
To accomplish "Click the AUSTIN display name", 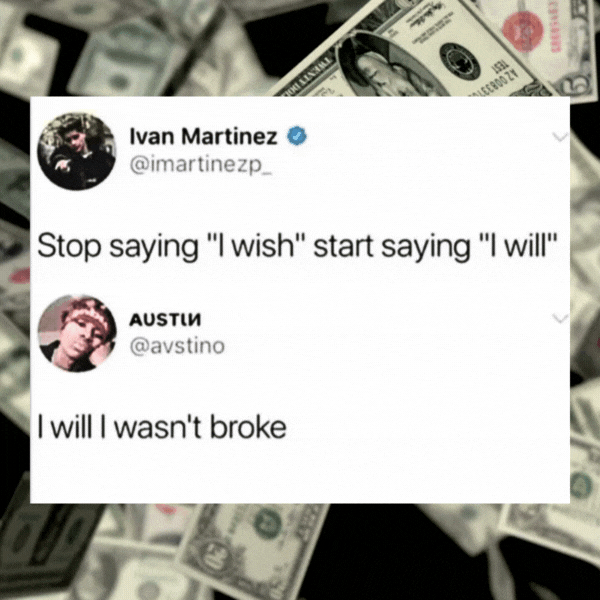I will (165, 320).
